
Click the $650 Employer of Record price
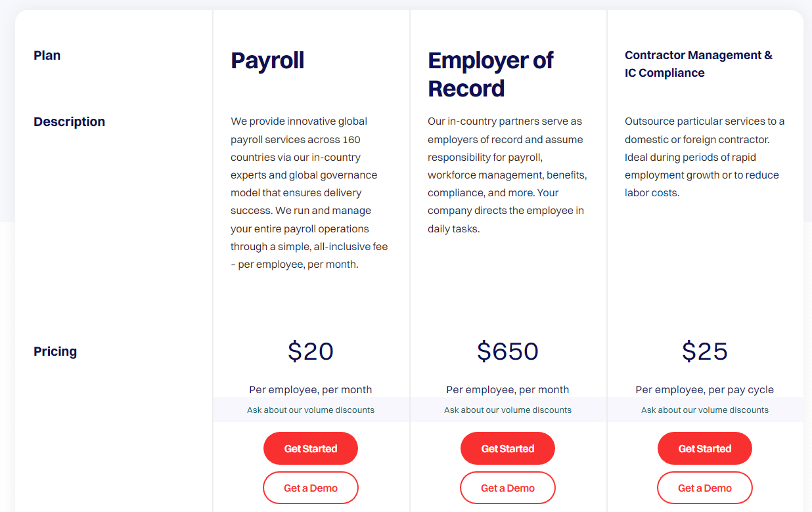coord(507,352)
